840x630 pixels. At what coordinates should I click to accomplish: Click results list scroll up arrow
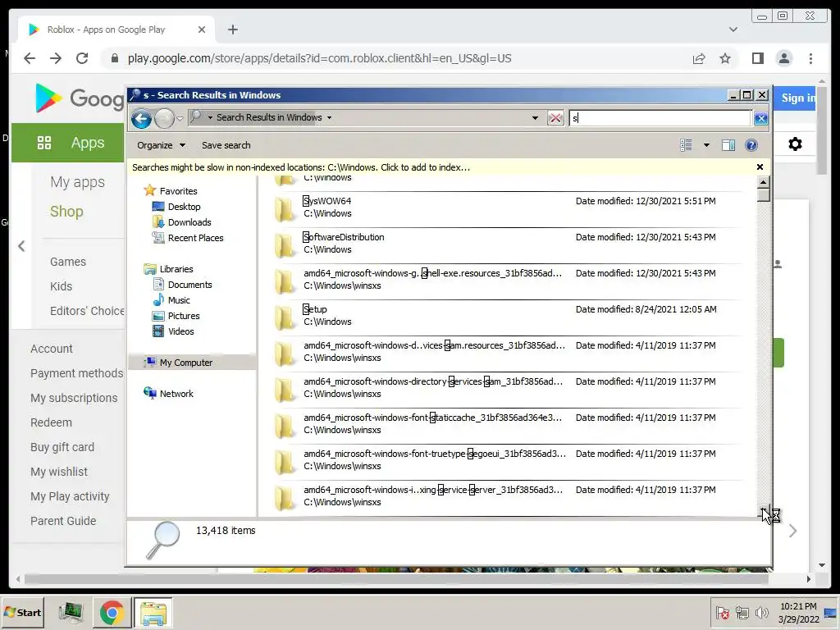click(764, 182)
